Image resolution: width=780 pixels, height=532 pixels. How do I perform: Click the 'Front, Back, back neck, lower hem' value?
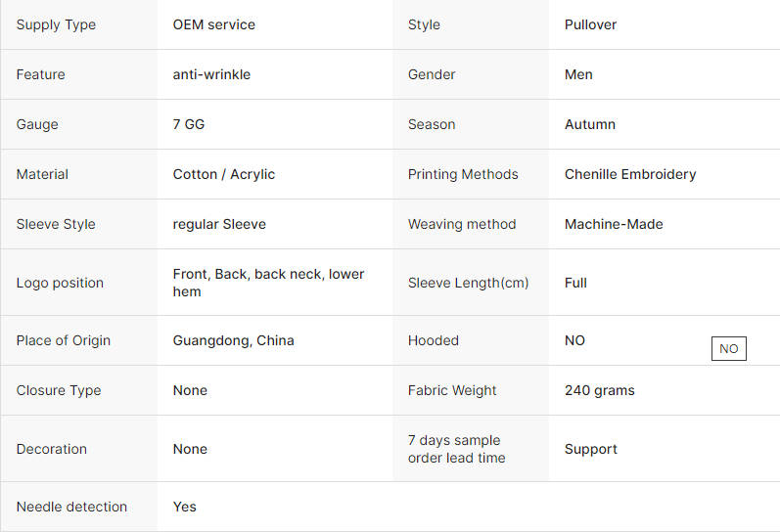click(x=268, y=283)
